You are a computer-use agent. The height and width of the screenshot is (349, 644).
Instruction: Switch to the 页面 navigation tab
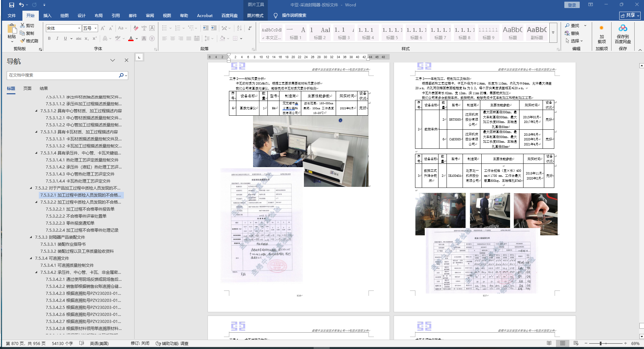27,88
